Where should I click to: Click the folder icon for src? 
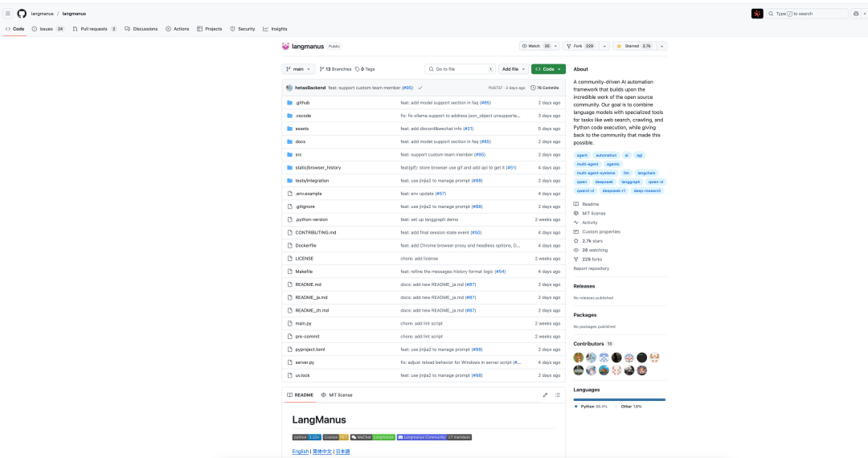click(289, 155)
